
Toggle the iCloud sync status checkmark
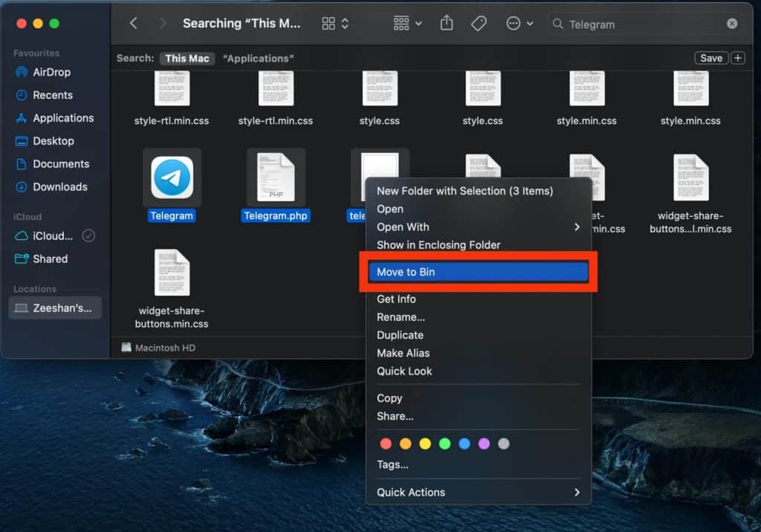88,236
